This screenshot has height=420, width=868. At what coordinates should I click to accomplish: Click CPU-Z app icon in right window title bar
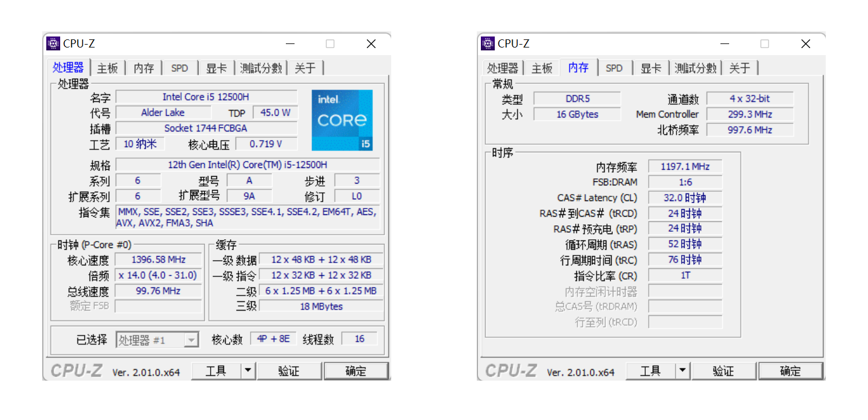click(x=488, y=43)
